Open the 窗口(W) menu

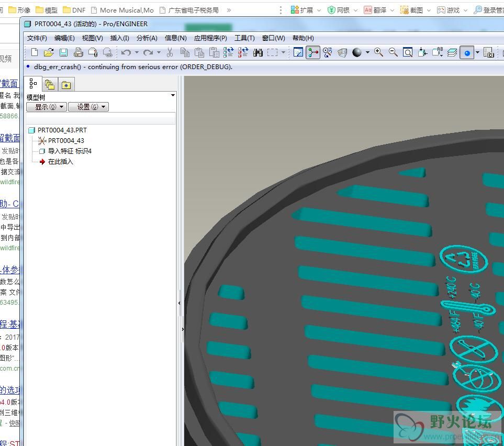pyautogui.click(x=274, y=38)
